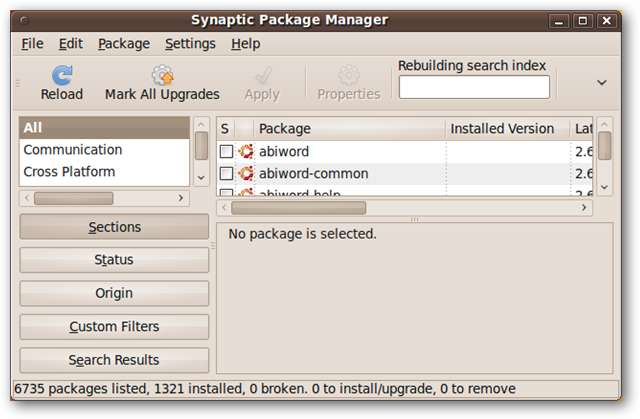Click the Ubuntu icon beside abiword-common
The height and width of the screenshot is (419, 640).
click(x=246, y=173)
